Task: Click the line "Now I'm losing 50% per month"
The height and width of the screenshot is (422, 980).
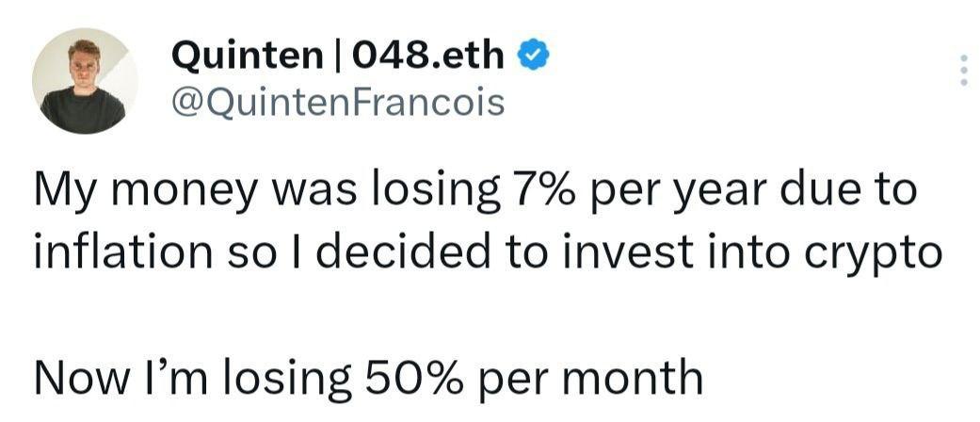Action: (x=368, y=378)
